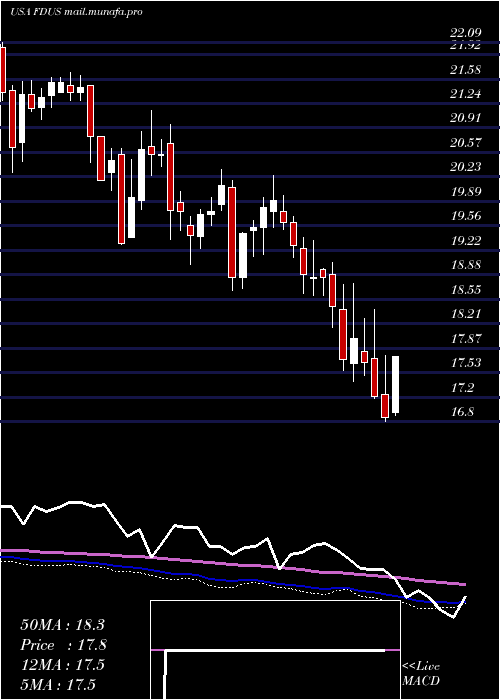Click the 20.23 price axis label

(x=465, y=167)
